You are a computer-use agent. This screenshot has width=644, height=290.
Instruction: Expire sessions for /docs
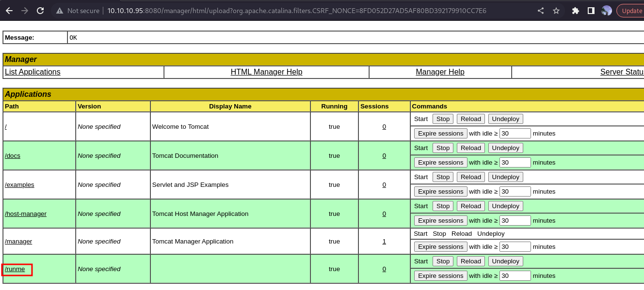click(441, 163)
